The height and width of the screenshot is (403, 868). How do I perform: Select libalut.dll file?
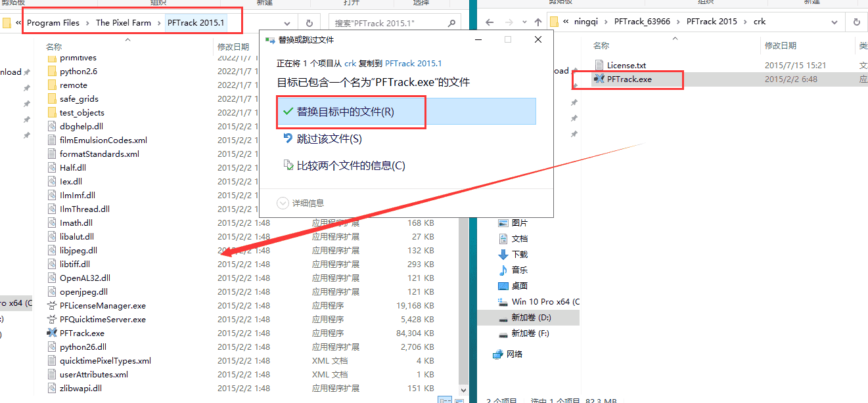[77, 236]
